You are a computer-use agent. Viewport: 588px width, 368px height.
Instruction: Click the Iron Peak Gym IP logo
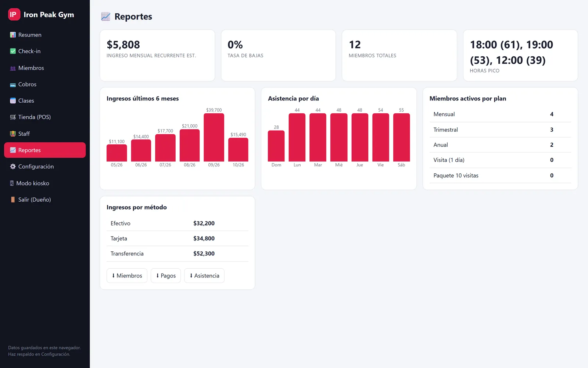pyautogui.click(x=14, y=14)
